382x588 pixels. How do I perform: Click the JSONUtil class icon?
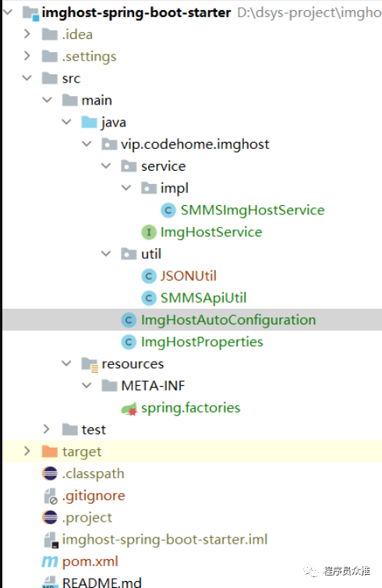click(x=149, y=276)
